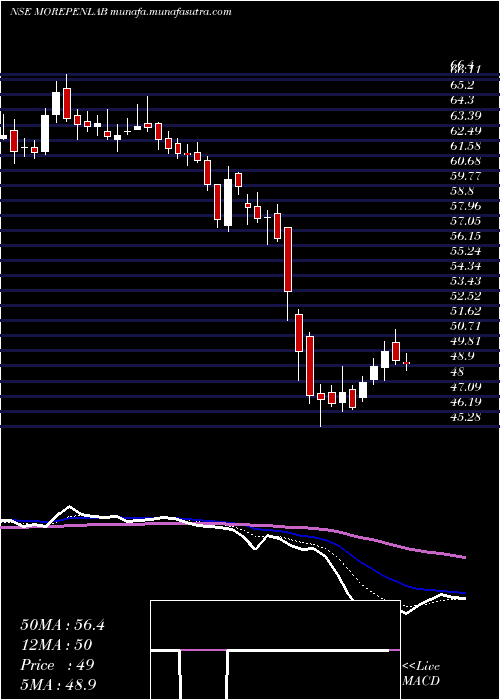Screen dimensions: 500x700
Task: Click the 50MA : 56.4 label
Action: (x=62, y=625)
